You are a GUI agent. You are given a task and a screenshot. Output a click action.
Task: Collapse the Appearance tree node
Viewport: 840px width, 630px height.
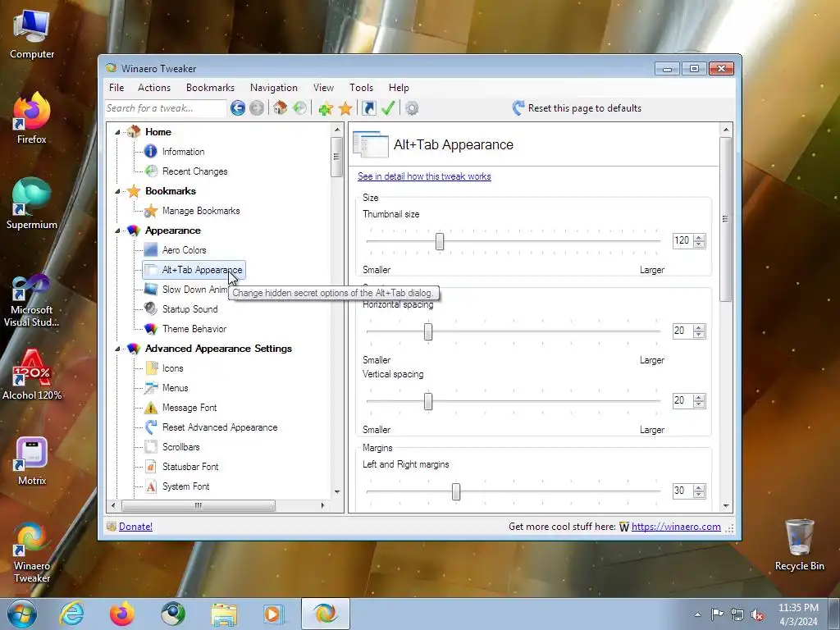pos(117,231)
